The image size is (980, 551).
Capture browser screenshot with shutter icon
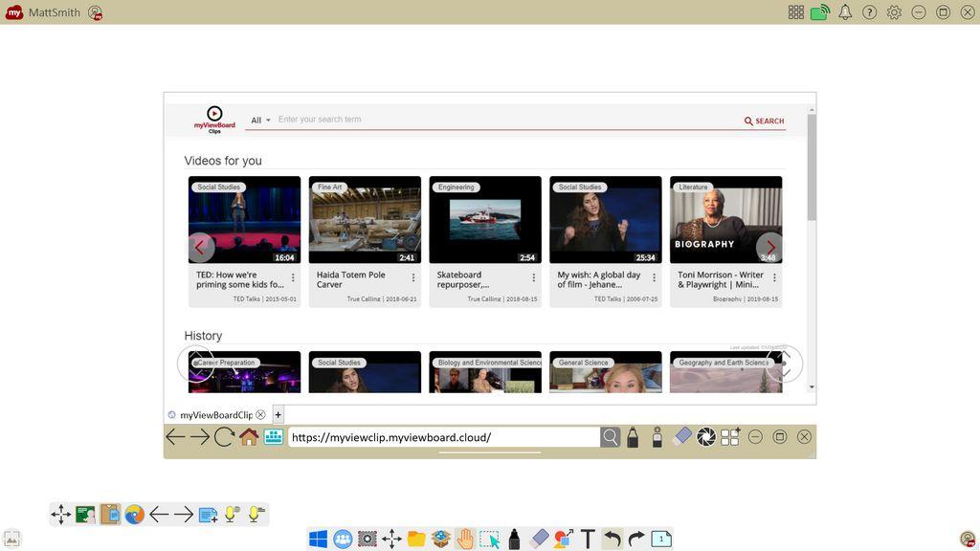706,436
